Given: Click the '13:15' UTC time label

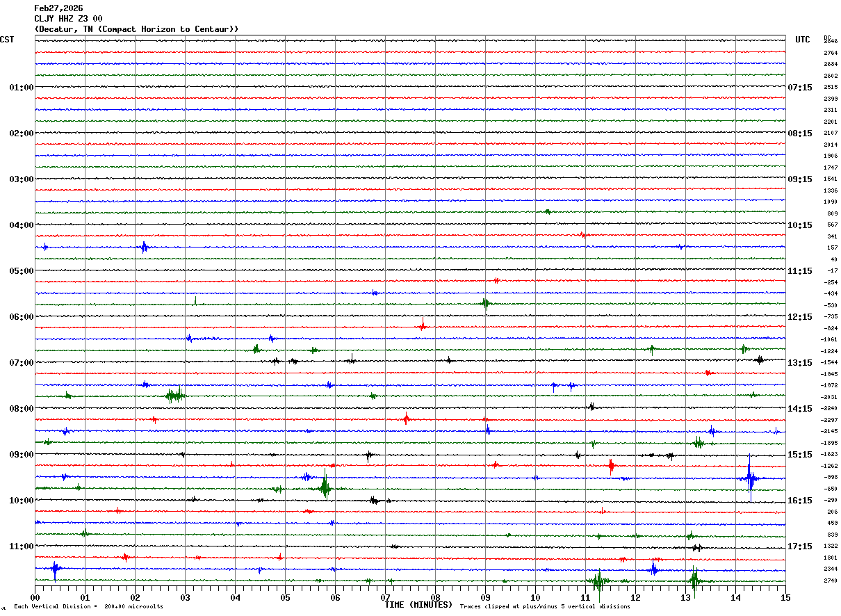Looking at the screenshot, I should coord(800,363).
